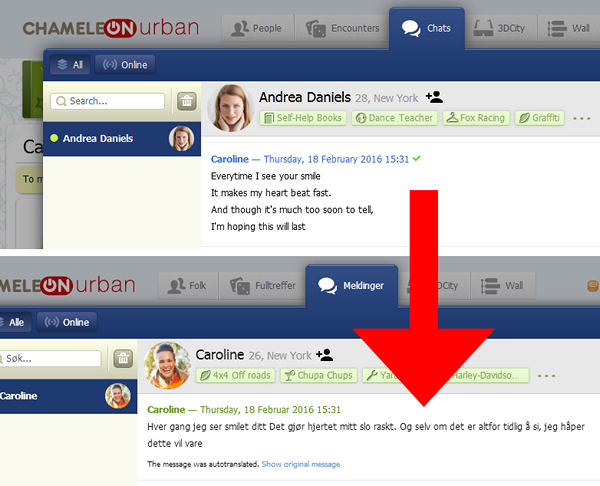Click the Chameleon Urban logo

point(112,29)
